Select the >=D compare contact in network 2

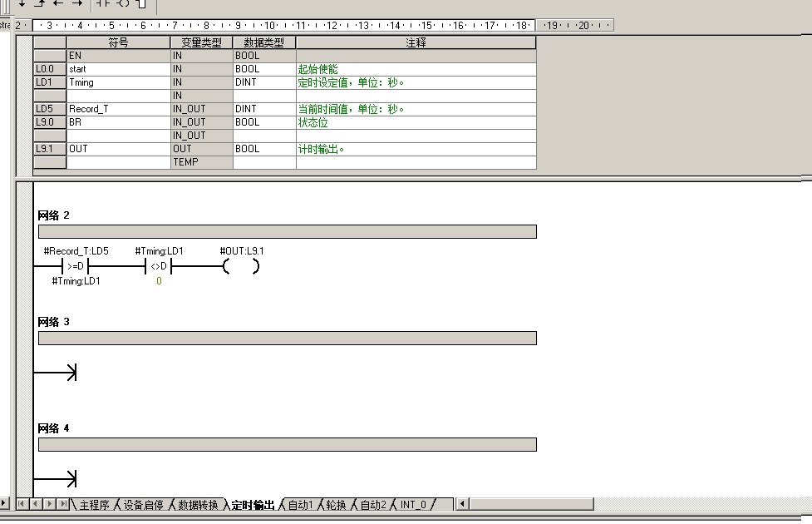[76, 266]
